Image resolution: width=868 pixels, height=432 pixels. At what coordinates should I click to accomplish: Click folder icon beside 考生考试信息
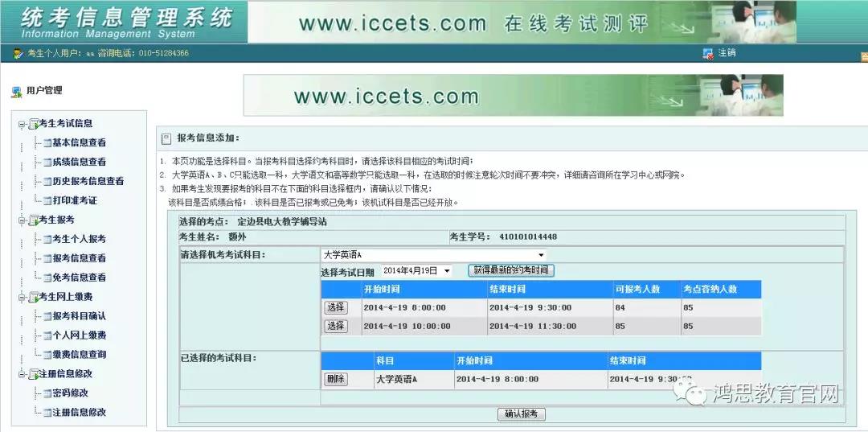pyautogui.click(x=33, y=124)
